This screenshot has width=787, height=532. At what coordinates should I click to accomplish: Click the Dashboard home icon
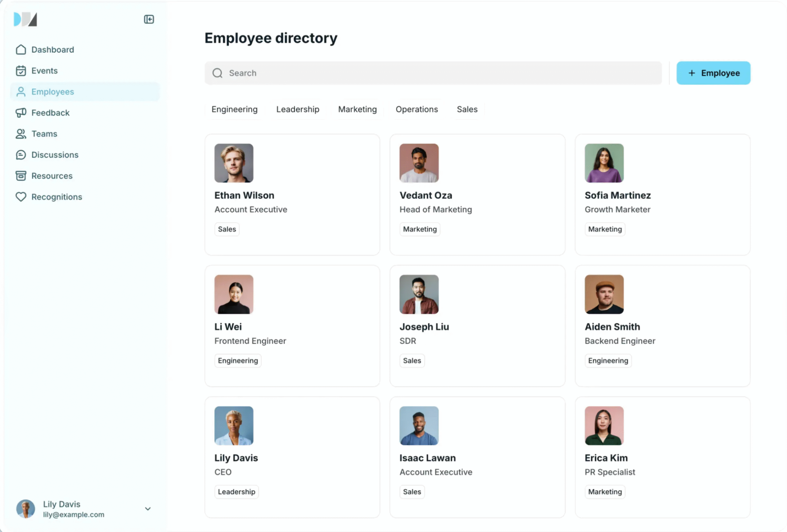[21, 50]
